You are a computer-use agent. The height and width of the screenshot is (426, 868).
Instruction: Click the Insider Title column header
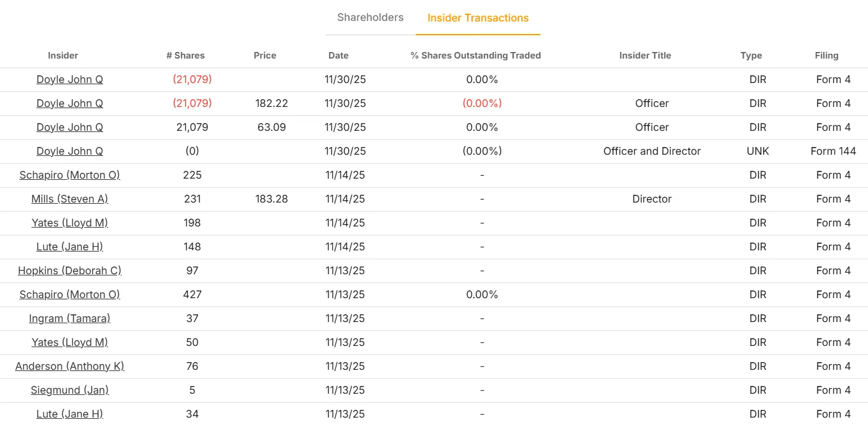(x=645, y=56)
